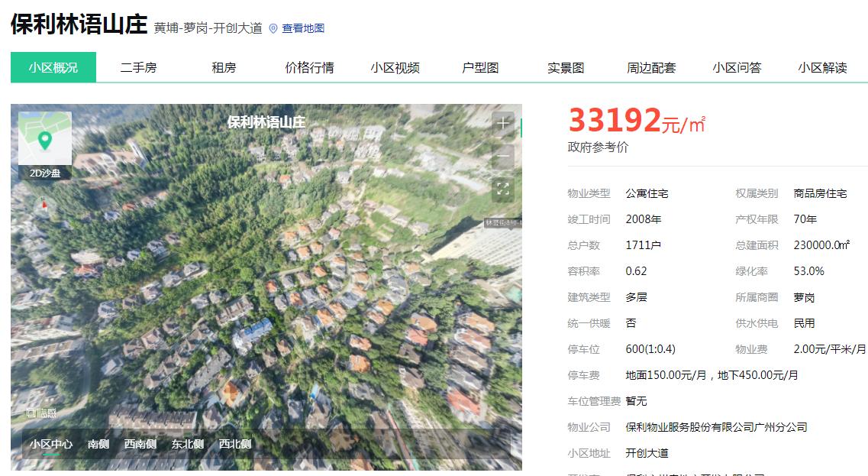Switch to the 租房 tab
Screen dimensions: 868x476
[x=224, y=67]
